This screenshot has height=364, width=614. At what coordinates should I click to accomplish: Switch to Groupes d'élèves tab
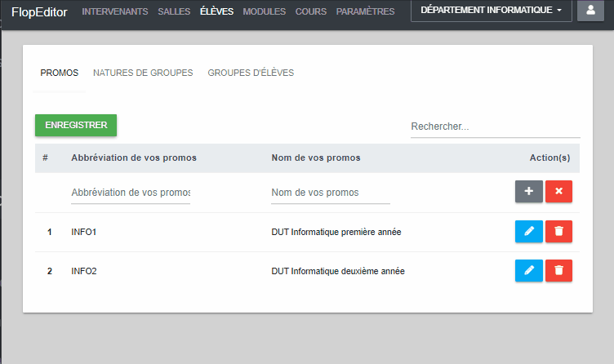click(x=251, y=73)
